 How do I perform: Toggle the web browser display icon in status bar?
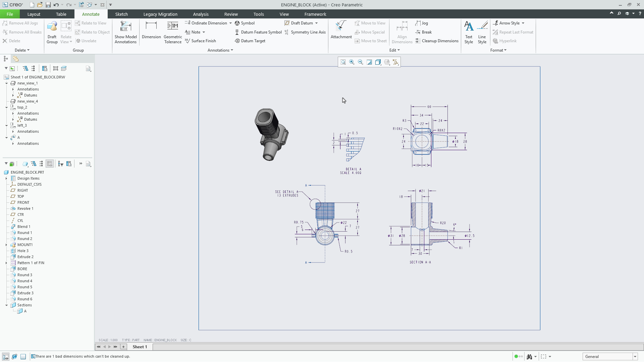[x=14, y=357]
